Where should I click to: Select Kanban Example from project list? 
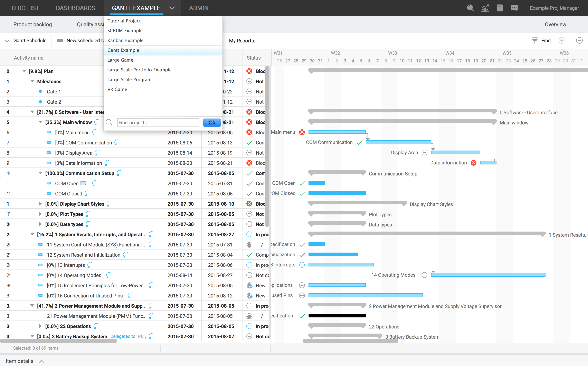[125, 40]
